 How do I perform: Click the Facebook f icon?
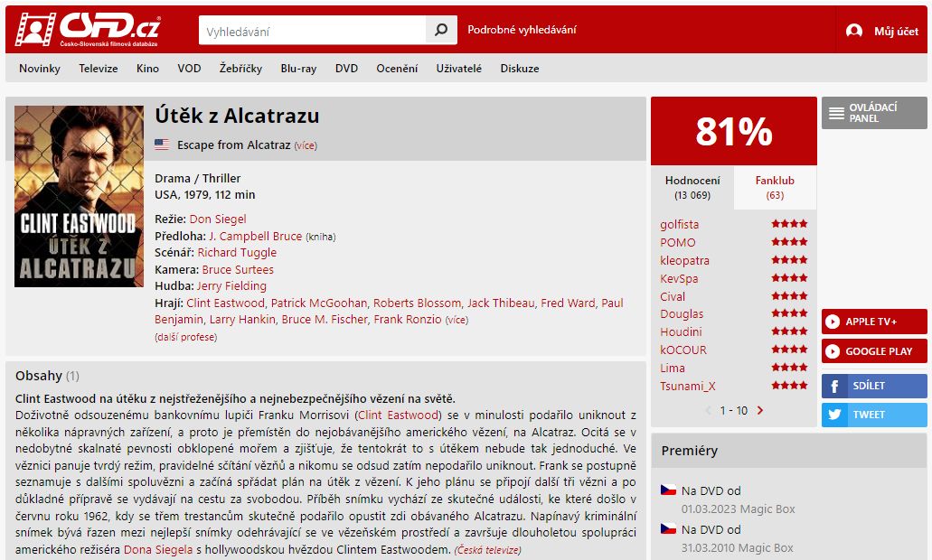834,386
